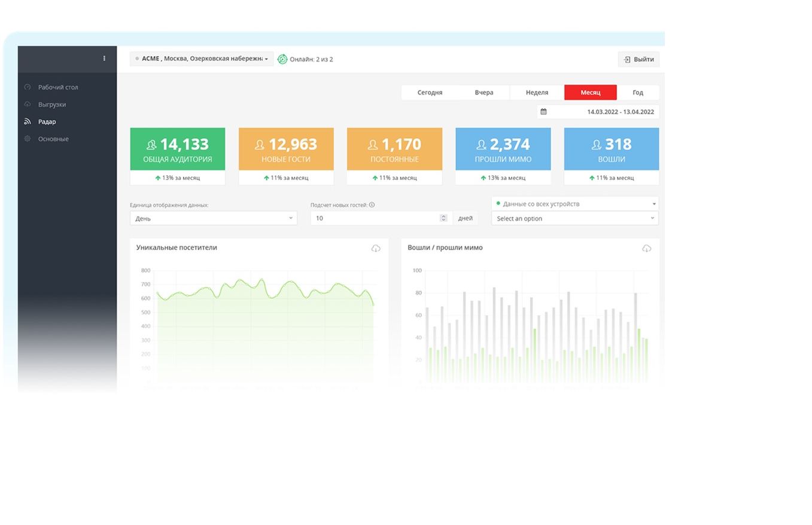Viewport: 812px width, 525px height.
Task: Click the Единица отображения данных label
Action: click(x=169, y=205)
